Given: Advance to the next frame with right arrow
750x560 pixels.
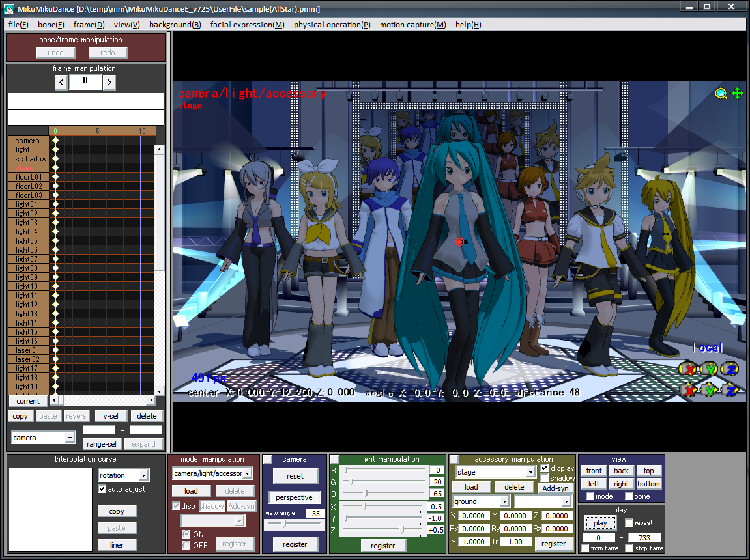Looking at the screenshot, I should 109,82.
